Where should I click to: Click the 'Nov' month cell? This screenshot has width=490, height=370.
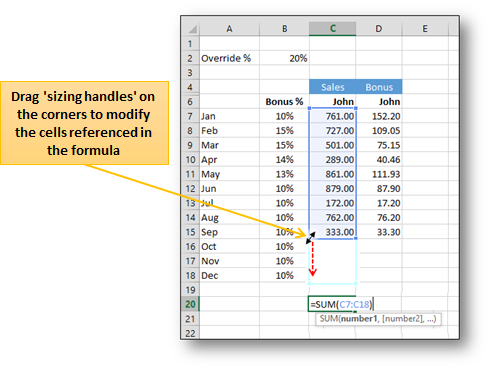tap(229, 261)
